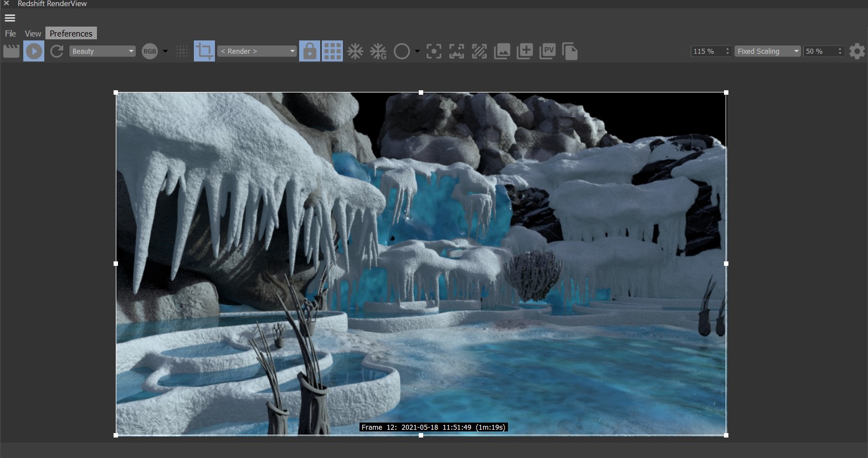Freeze geometry updates via the snowflake-G icon
This screenshot has height=458, width=868.
tap(378, 50)
